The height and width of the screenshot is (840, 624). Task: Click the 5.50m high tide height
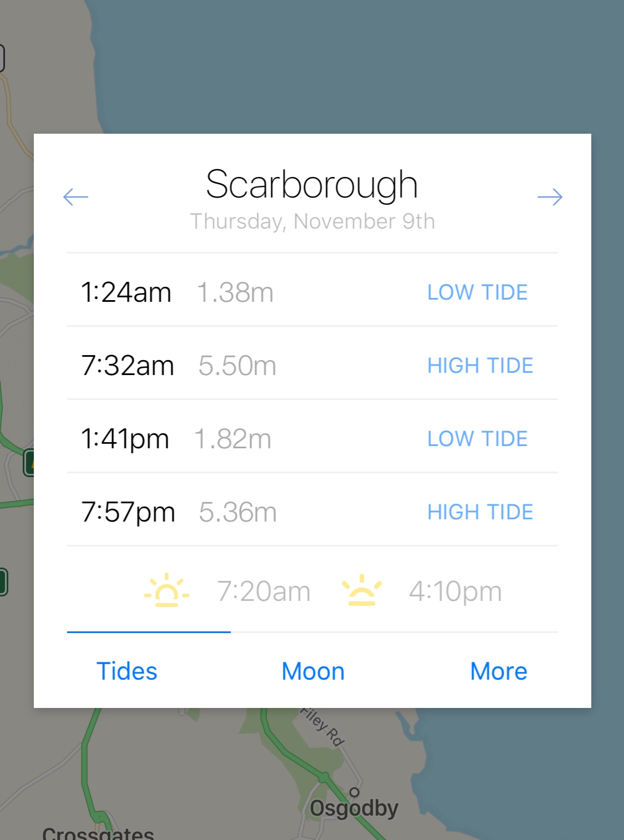(x=237, y=366)
